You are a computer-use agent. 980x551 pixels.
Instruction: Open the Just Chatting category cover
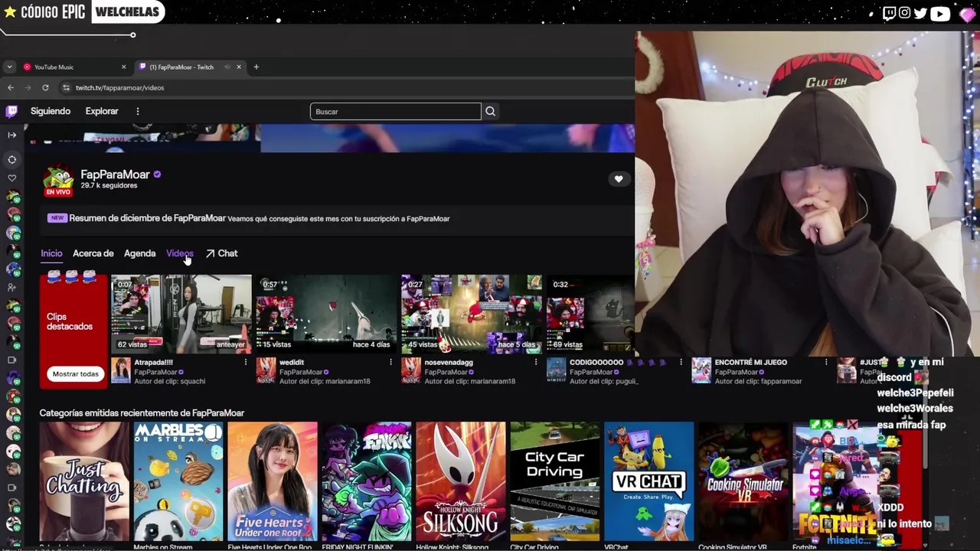point(84,481)
